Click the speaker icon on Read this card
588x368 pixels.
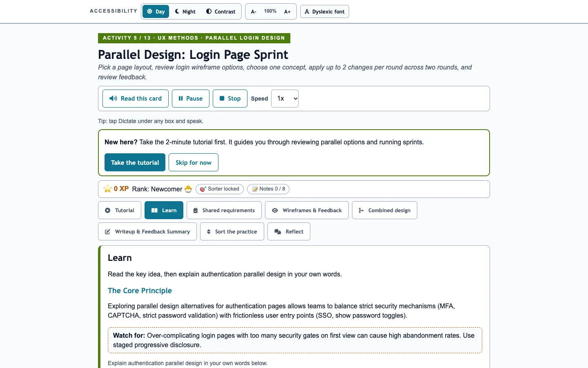click(x=113, y=99)
